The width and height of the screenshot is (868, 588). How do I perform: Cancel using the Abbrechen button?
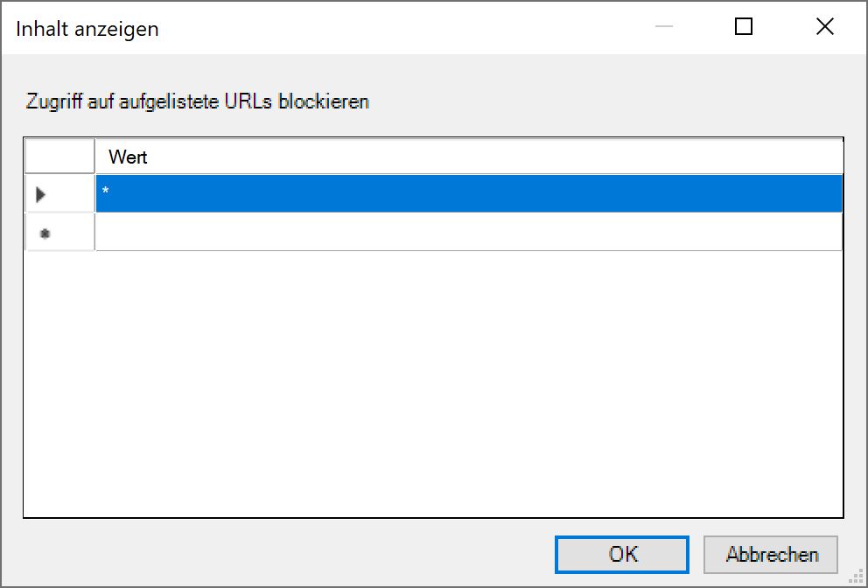pyautogui.click(x=771, y=554)
